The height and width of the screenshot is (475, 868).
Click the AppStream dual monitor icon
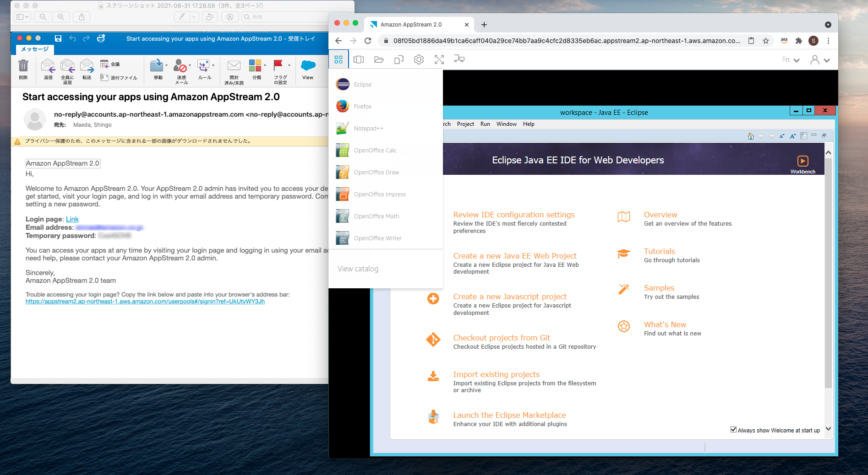[459, 59]
